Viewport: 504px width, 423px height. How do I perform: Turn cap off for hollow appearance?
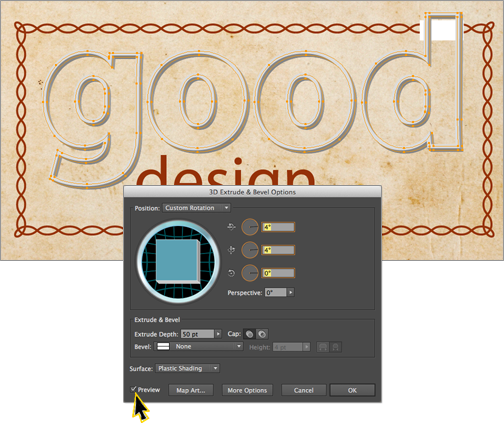pyautogui.click(x=262, y=334)
